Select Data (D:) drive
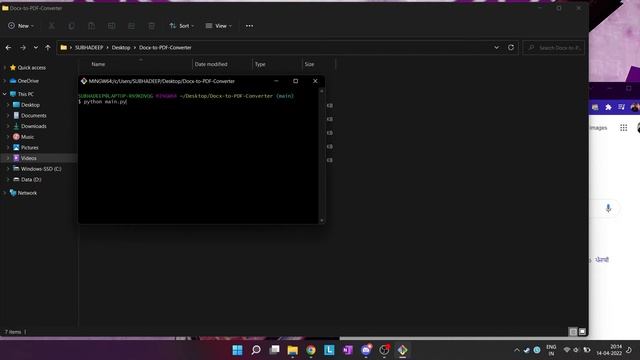This screenshot has width=640, height=360. coord(31,179)
